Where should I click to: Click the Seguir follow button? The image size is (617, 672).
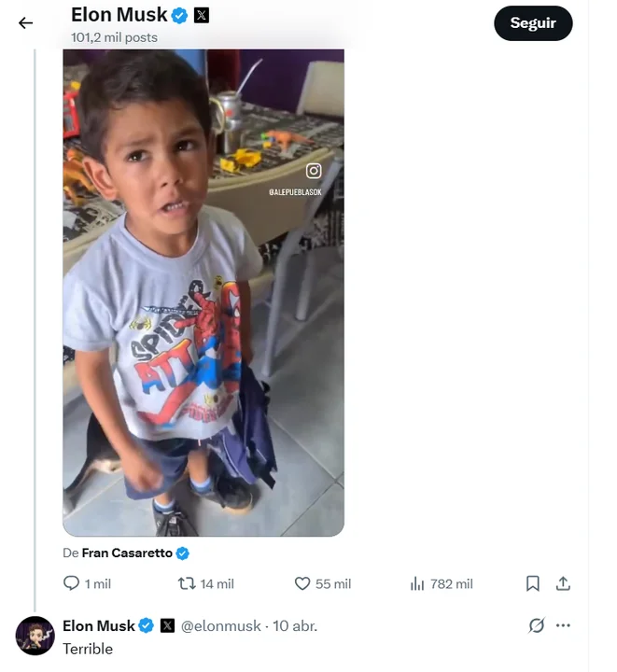[x=532, y=23]
